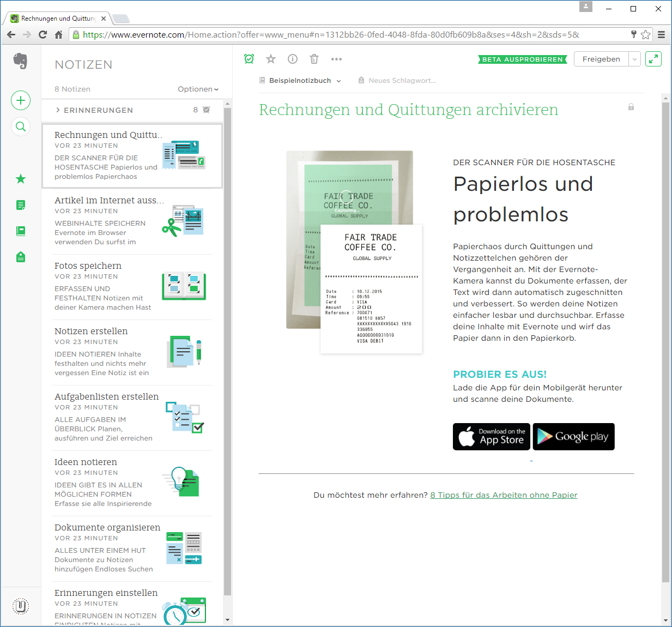
Task: Click Google Play badge
Action: tap(573, 437)
